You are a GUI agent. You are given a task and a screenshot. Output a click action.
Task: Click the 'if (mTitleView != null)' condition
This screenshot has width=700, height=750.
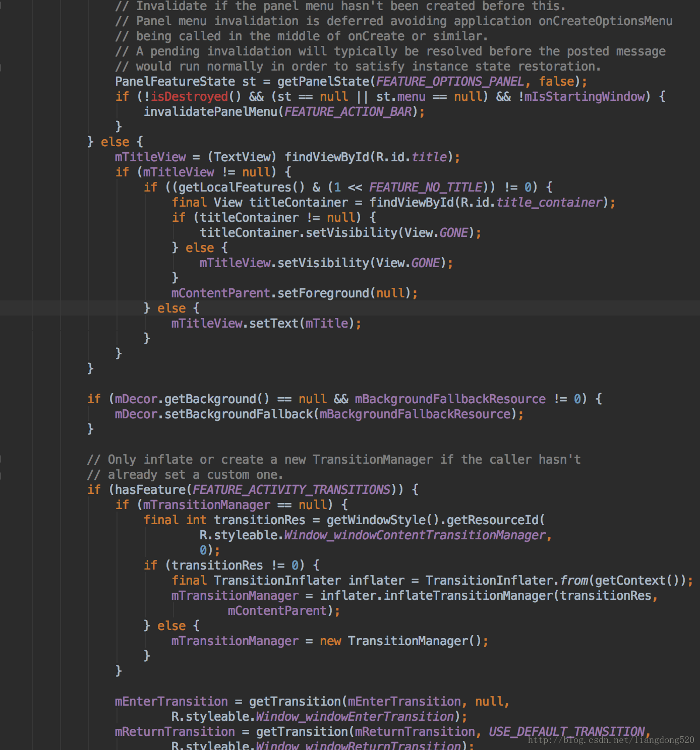[196, 172]
